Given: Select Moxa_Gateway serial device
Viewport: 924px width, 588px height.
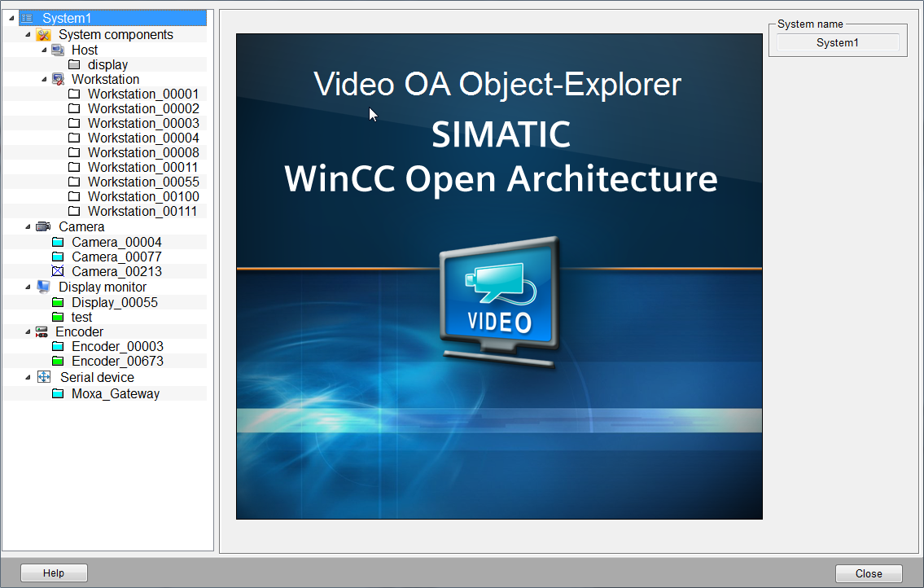Looking at the screenshot, I should coord(116,393).
